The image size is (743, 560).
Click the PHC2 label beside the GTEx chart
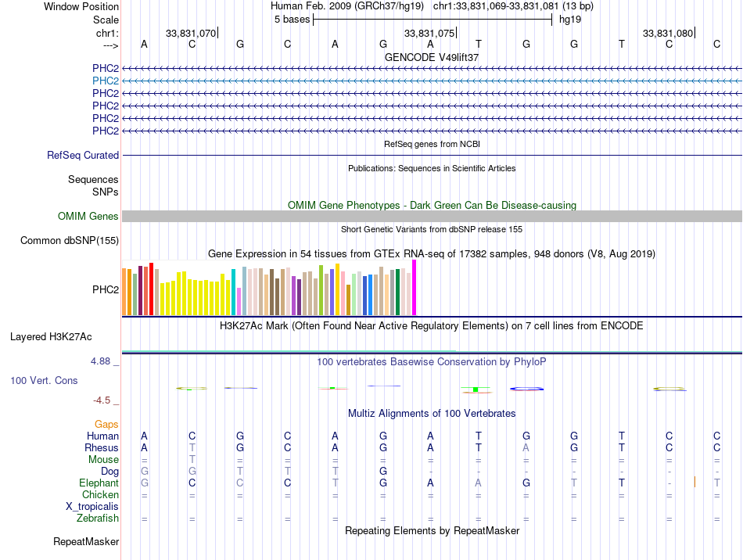(x=106, y=289)
